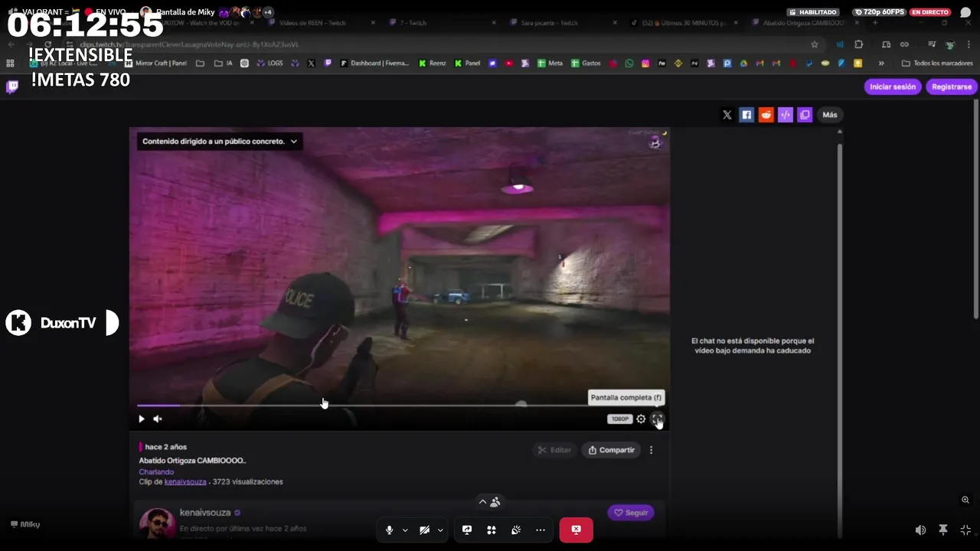Enter fullscreen on the clip player
The height and width of the screenshot is (551, 980).
coord(657,419)
